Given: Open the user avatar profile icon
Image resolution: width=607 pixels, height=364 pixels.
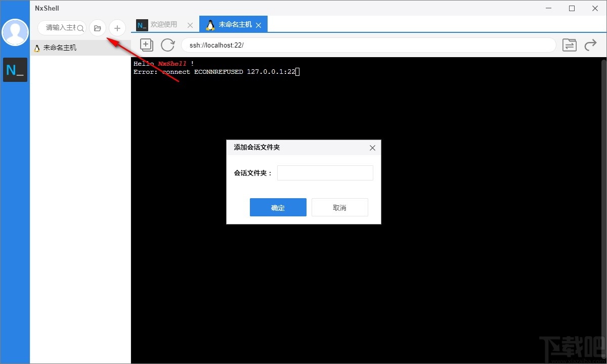Looking at the screenshot, I should click(x=15, y=32).
